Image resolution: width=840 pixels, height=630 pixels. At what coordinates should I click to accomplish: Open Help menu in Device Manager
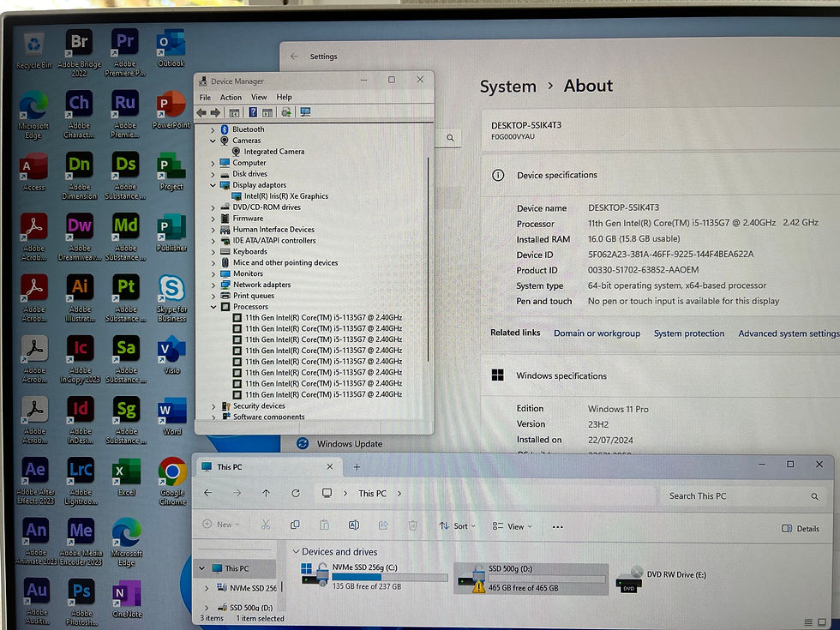[285, 97]
